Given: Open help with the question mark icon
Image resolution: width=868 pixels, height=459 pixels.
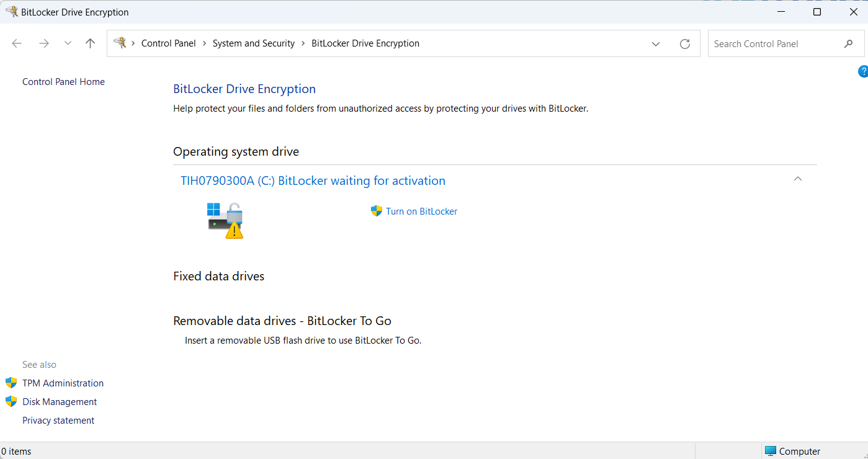Looking at the screenshot, I should [x=863, y=71].
